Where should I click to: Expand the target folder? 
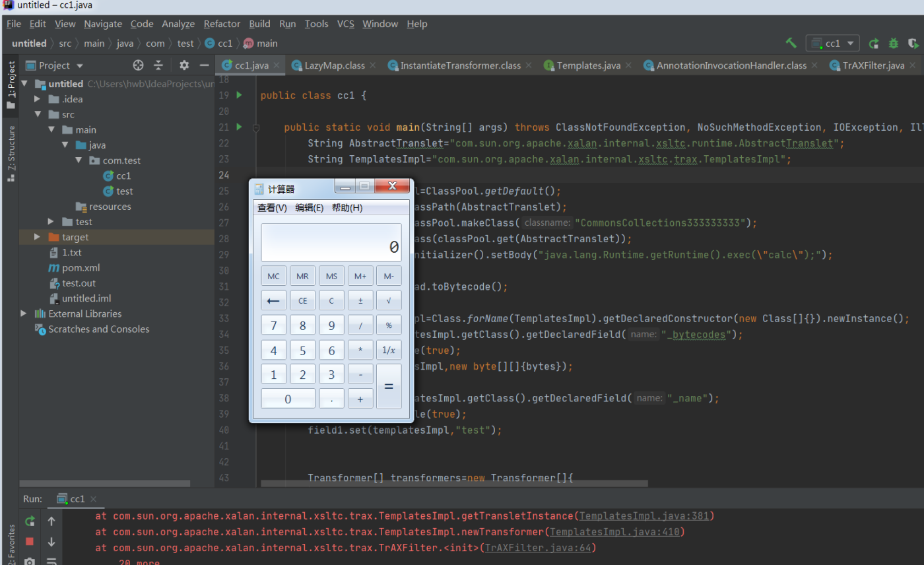[x=38, y=237]
